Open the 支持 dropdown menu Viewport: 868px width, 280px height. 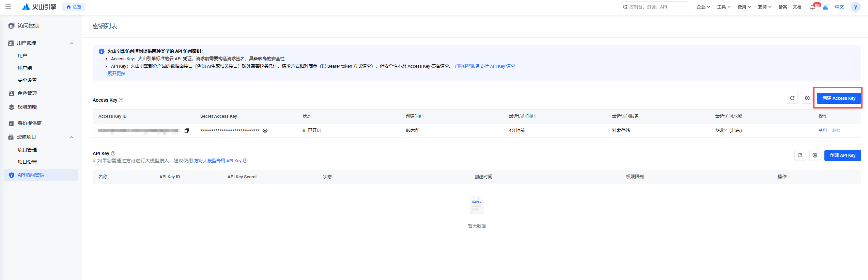click(x=764, y=7)
